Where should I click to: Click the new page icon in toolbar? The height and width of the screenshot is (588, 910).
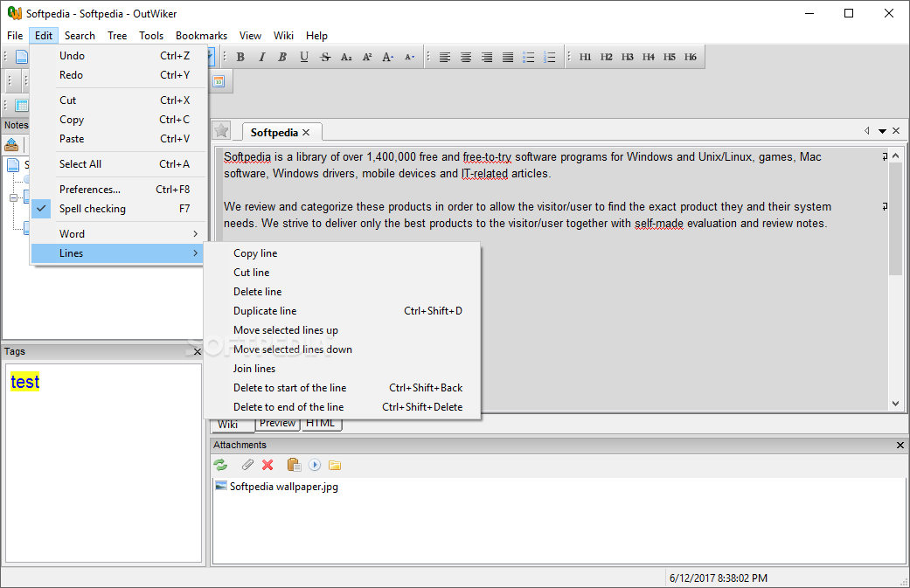[x=22, y=57]
